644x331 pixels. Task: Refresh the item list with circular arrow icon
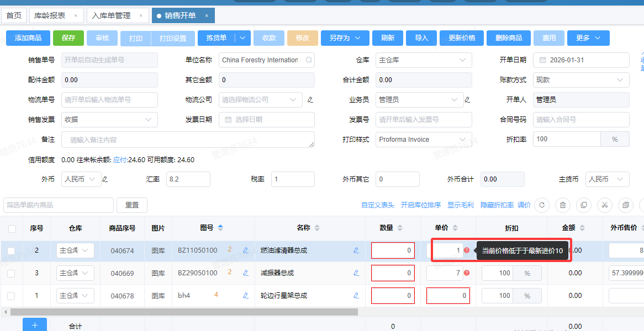point(541,205)
